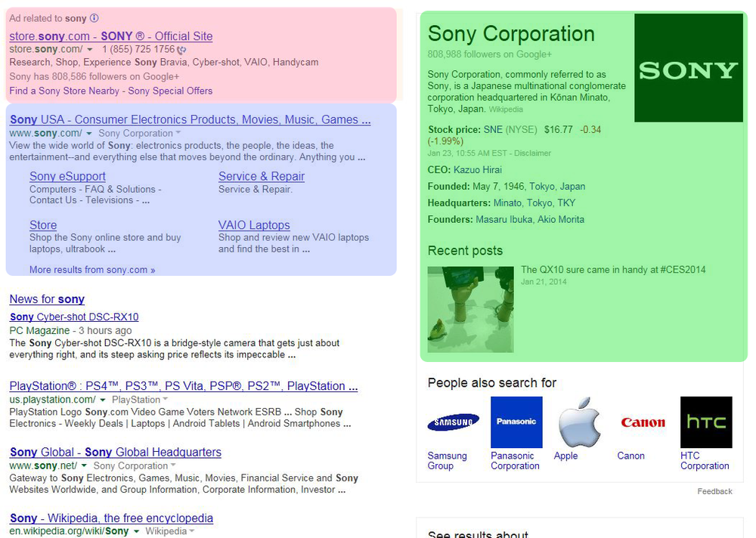This screenshot has height=538, width=756.
Task: Click the Canon logo thumbnail
Action: (x=643, y=422)
